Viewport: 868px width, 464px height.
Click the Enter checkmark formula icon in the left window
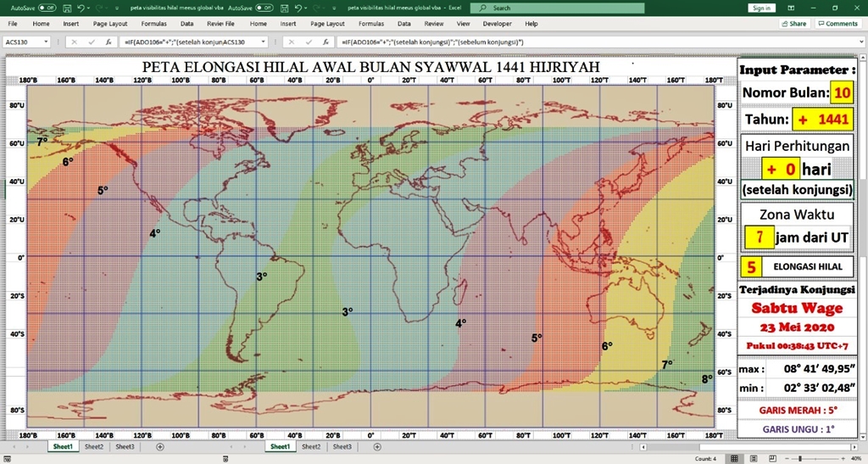point(92,42)
